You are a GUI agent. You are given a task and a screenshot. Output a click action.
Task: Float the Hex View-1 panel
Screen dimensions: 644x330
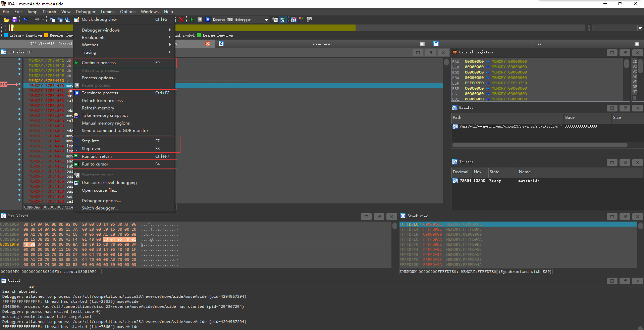point(379,217)
